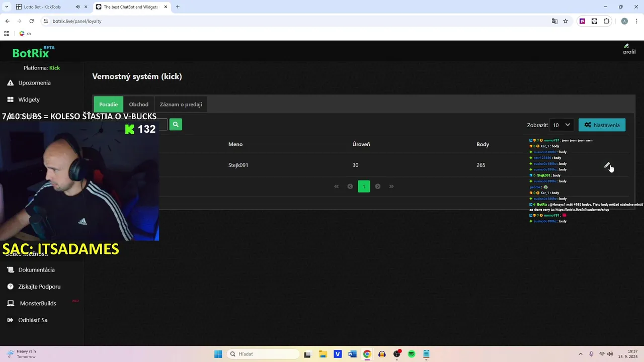Select page 1 in pagination
The width and height of the screenshot is (644, 362).
click(x=364, y=187)
